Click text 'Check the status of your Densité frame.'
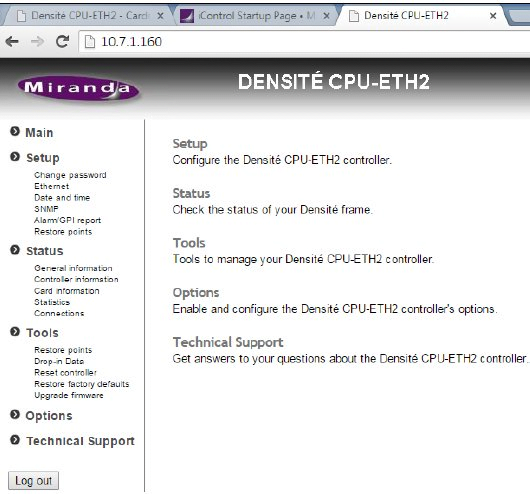Screen dimensions: 530x494 click(x=272, y=210)
